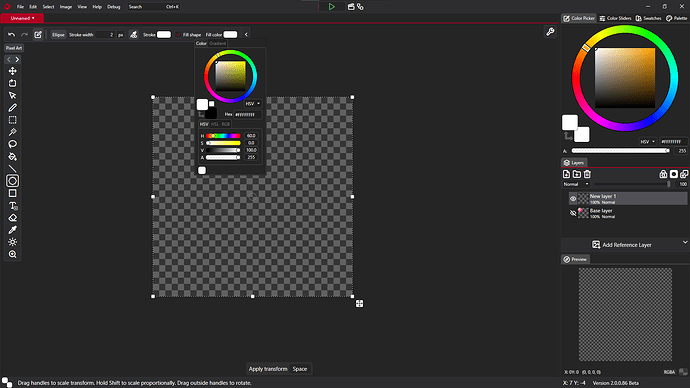Open the Normal blend mode dropdown

[x=576, y=184]
